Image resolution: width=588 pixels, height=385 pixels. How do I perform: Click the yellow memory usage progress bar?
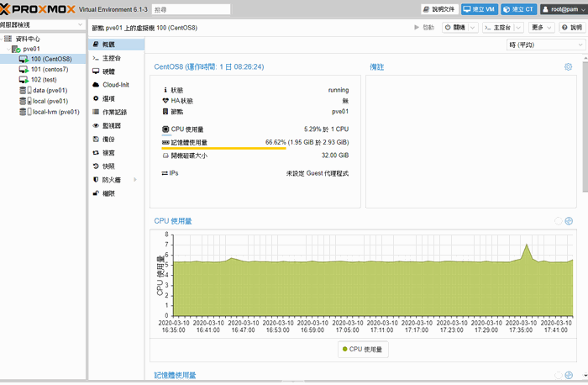(224, 149)
